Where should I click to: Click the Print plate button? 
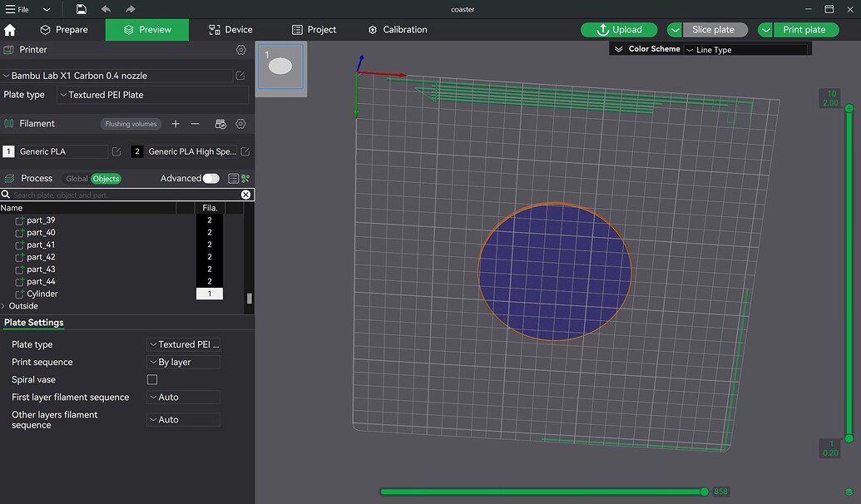(x=806, y=30)
